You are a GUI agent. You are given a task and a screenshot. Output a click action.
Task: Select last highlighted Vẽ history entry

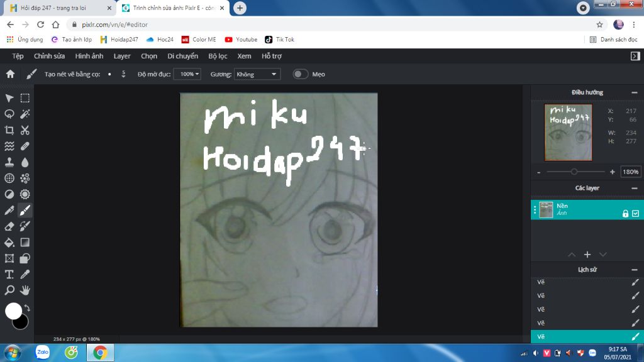[587, 337]
